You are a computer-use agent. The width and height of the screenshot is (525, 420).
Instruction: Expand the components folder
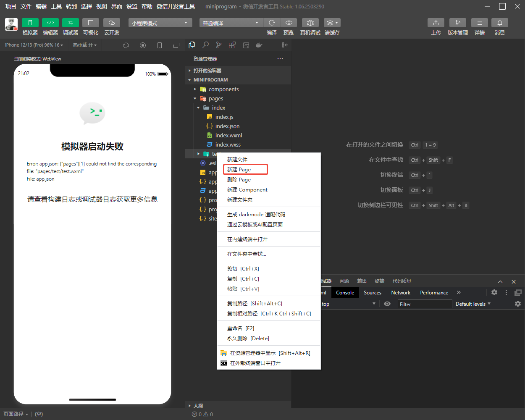pyautogui.click(x=238, y=89)
